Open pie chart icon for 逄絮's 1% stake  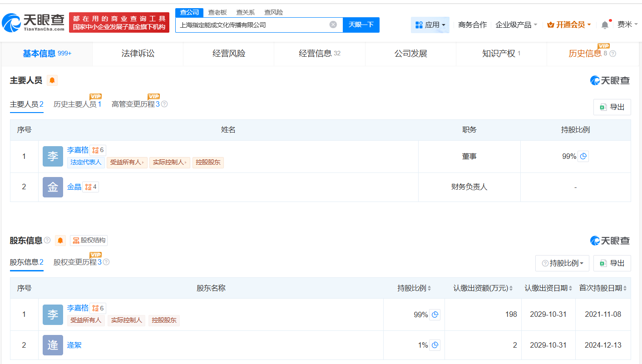435,345
